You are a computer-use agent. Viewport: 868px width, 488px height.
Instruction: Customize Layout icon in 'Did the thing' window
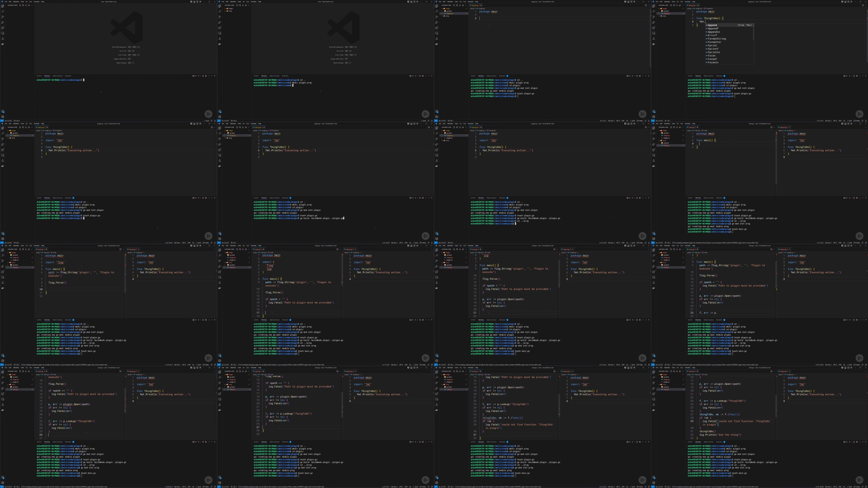tap(851, 368)
